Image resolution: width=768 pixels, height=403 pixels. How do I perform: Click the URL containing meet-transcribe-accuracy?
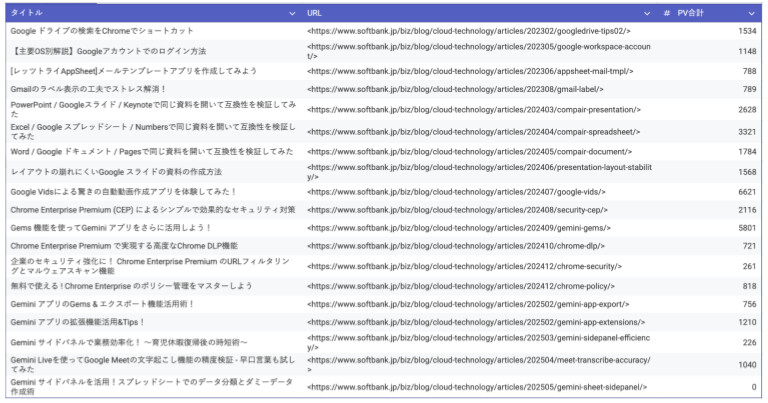(x=479, y=364)
